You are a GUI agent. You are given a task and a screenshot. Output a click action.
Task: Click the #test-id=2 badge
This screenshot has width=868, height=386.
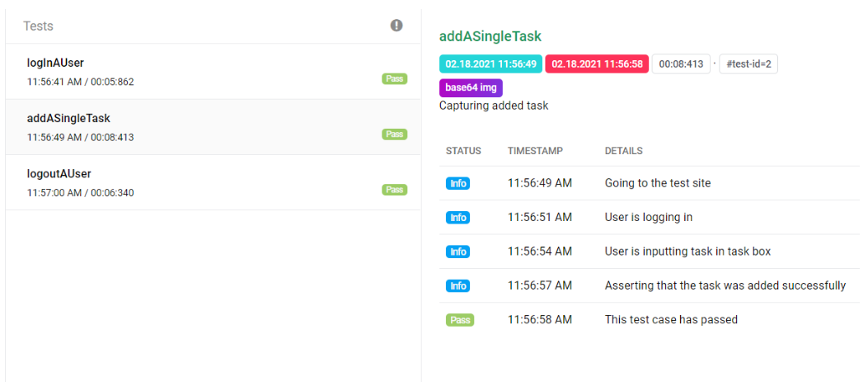[x=748, y=64]
